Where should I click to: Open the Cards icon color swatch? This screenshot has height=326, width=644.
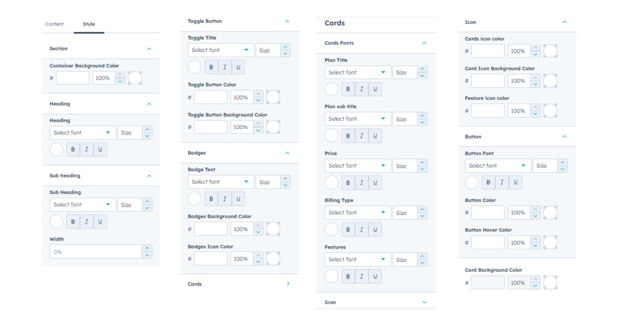(550, 51)
